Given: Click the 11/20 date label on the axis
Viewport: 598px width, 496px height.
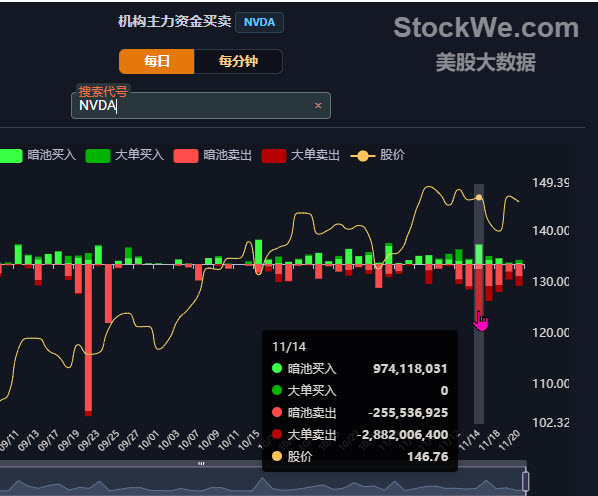Looking at the screenshot, I should pos(510,440).
